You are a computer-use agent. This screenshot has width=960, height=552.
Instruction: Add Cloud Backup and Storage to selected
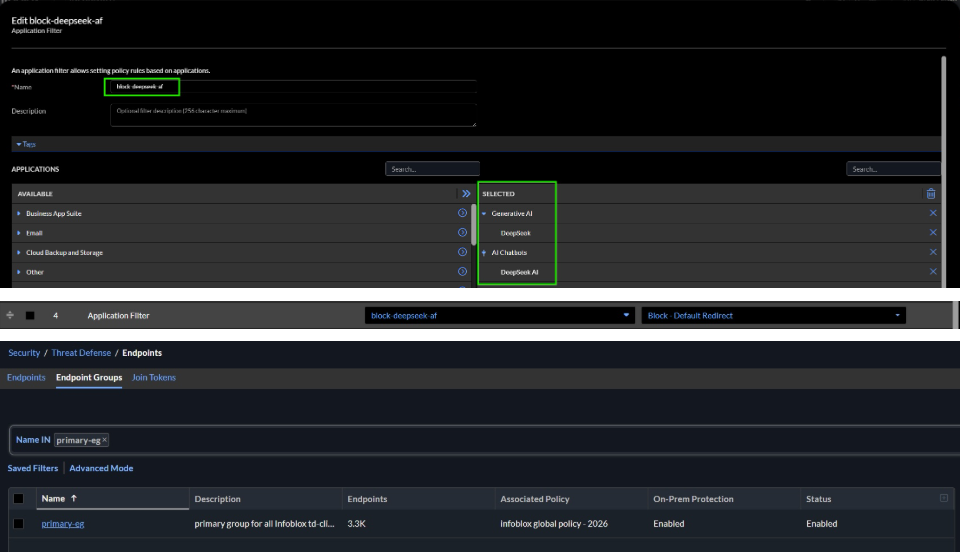(462, 252)
